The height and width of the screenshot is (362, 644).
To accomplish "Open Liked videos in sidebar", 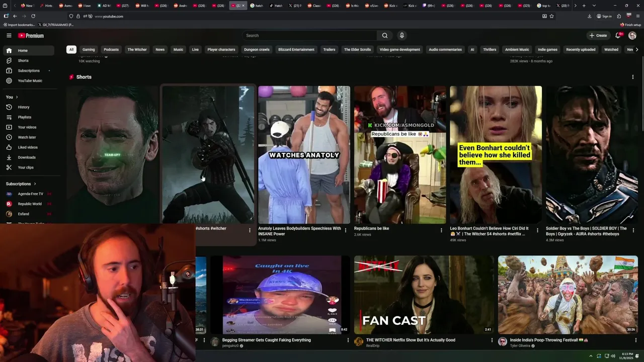I will coord(28,147).
